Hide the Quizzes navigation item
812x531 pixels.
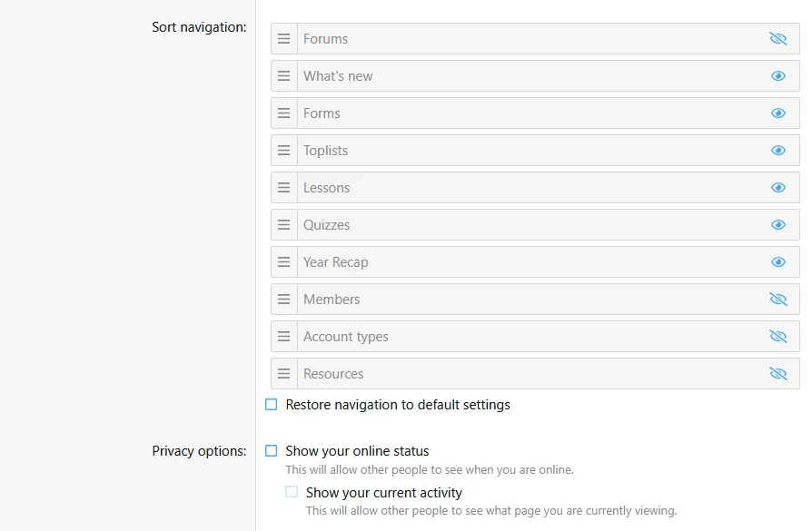tap(777, 224)
